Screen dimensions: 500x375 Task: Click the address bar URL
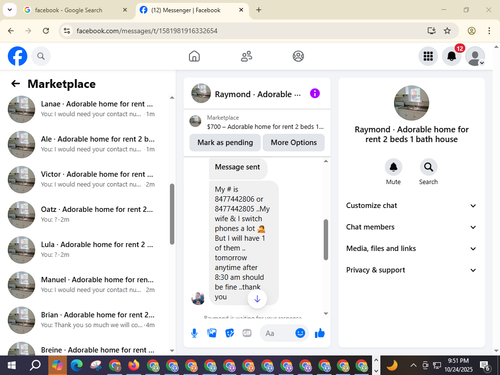[147, 31]
